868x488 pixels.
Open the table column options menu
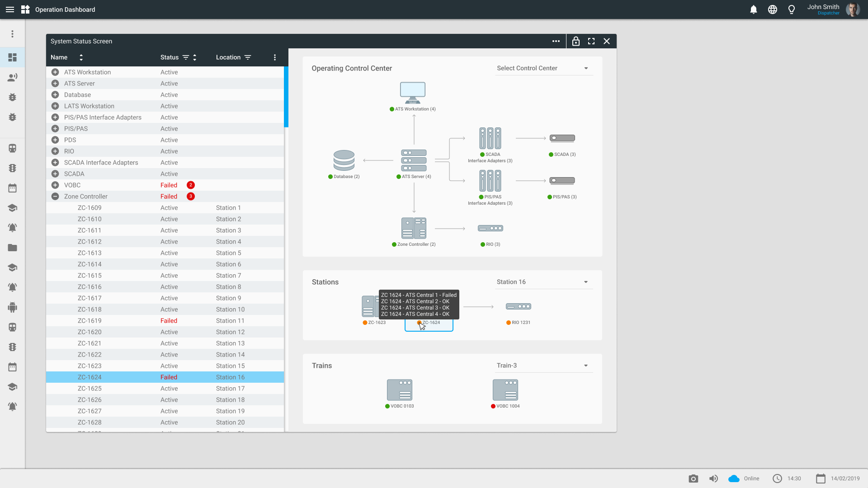(274, 57)
